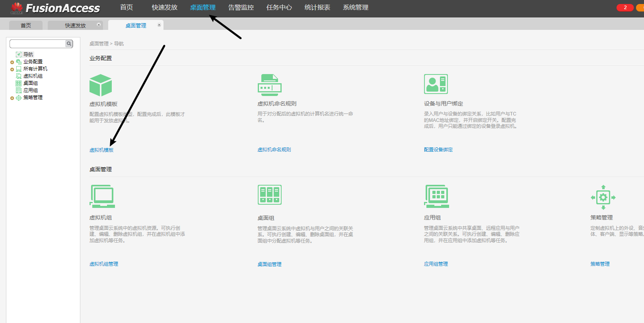Close the 桌面管理 tab
Viewport: 644px width, 323px height.
click(159, 25)
